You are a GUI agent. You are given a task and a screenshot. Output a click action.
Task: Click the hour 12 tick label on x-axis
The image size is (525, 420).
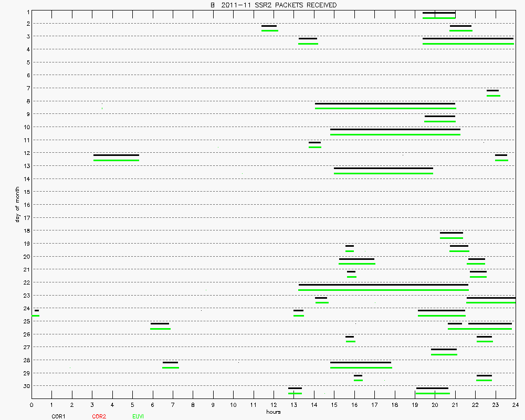click(x=273, y=405)
